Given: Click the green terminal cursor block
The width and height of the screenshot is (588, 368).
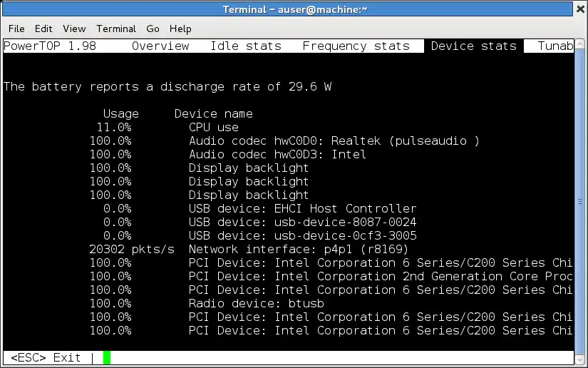Looking at the screenshot, I should tap(107, 358).
